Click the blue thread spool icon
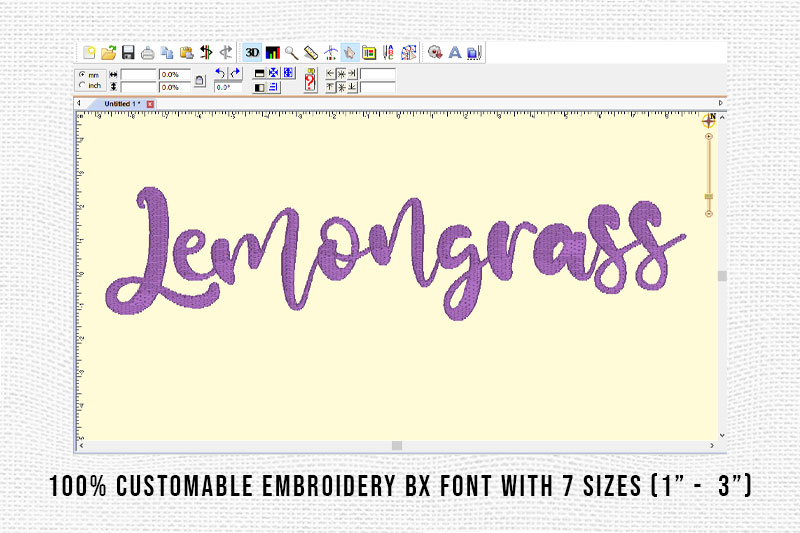Image resolution: width=800 pixels, height=533 pixels. tap(474, 53)
